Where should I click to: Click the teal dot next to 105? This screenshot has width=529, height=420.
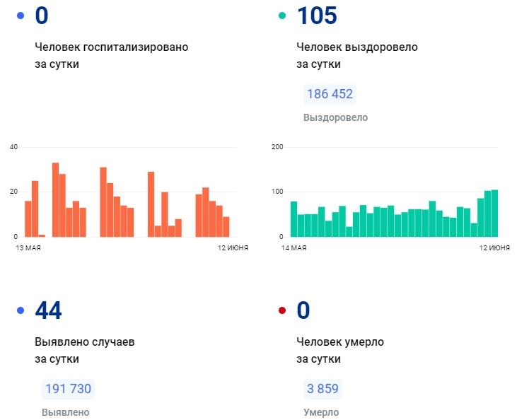(x=282, y=16)
